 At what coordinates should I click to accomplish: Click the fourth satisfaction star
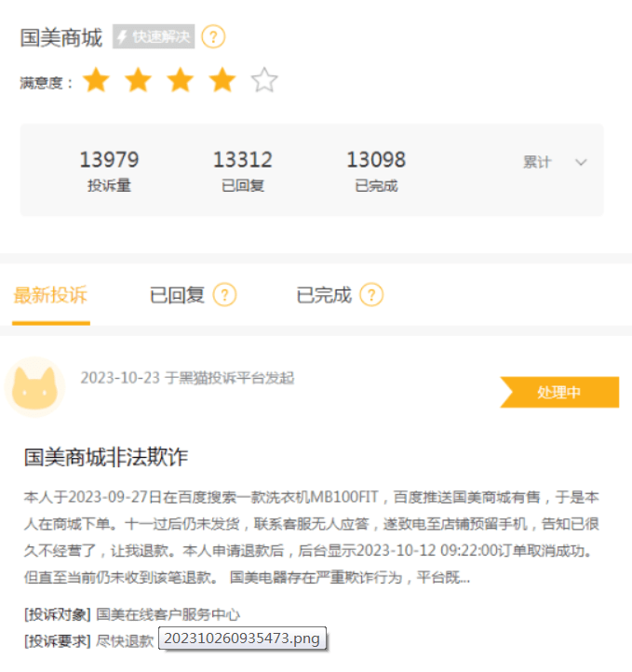pos(222,80)
